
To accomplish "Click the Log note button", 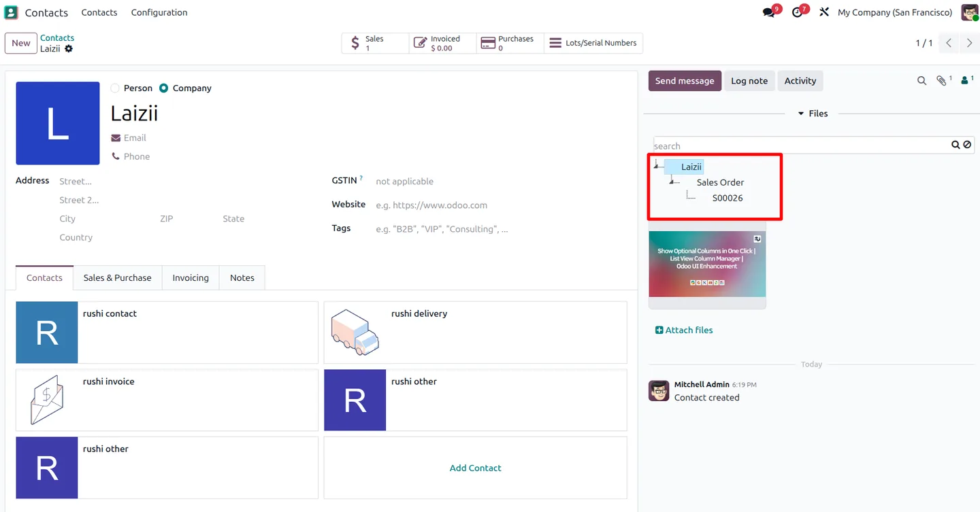I will point(749,81).
